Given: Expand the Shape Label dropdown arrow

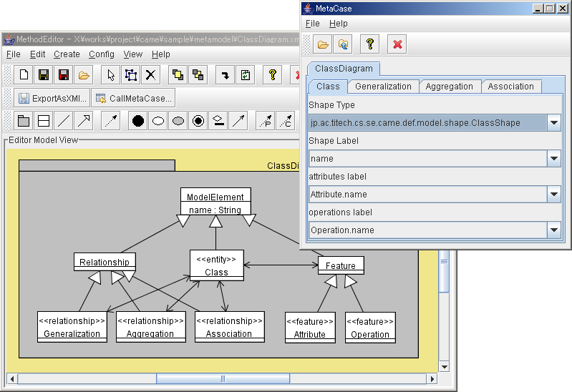Looking at the screenshot, I should 554,159.
